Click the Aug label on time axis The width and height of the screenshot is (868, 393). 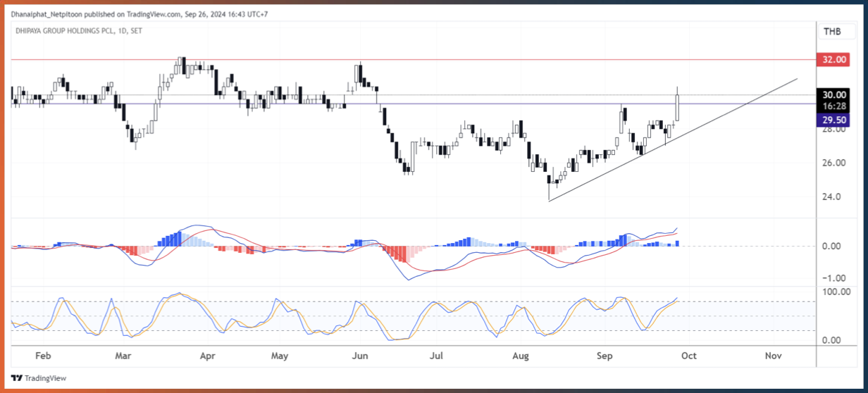[520, 356]
